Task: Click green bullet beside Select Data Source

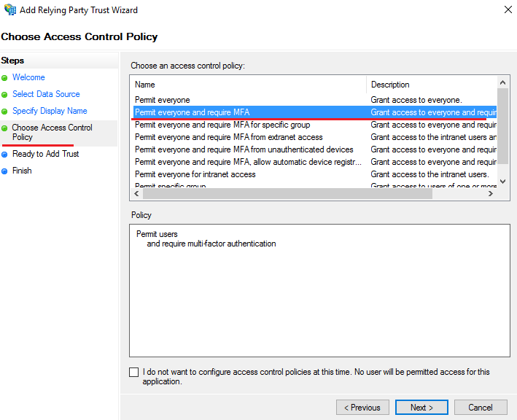Action: tap(5, 94)
